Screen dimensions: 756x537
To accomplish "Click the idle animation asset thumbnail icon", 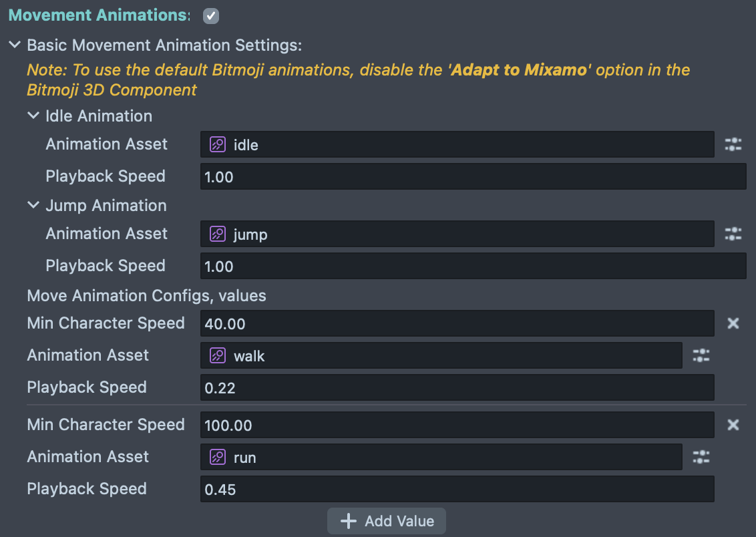I will [216, 144].
